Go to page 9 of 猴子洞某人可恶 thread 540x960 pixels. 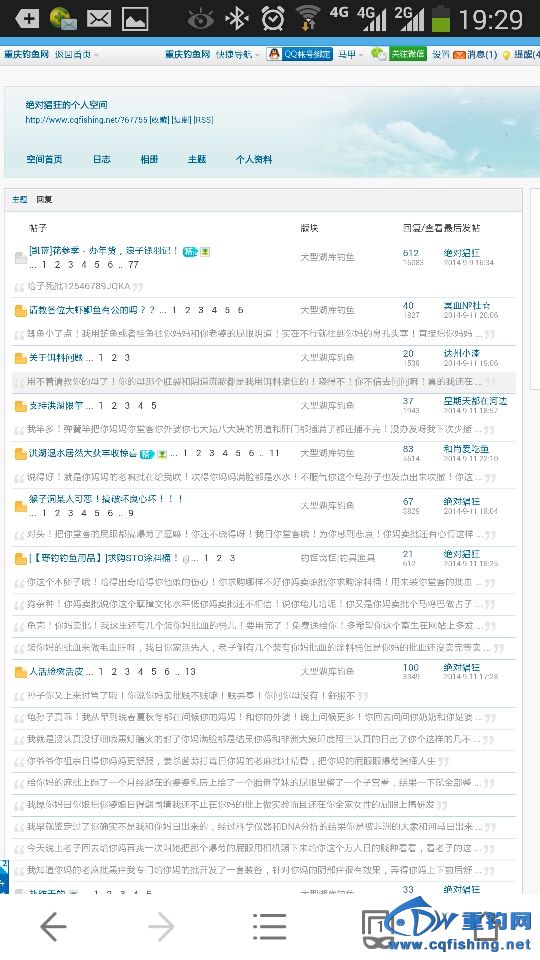pyautogui.click(x=131, y=513)
